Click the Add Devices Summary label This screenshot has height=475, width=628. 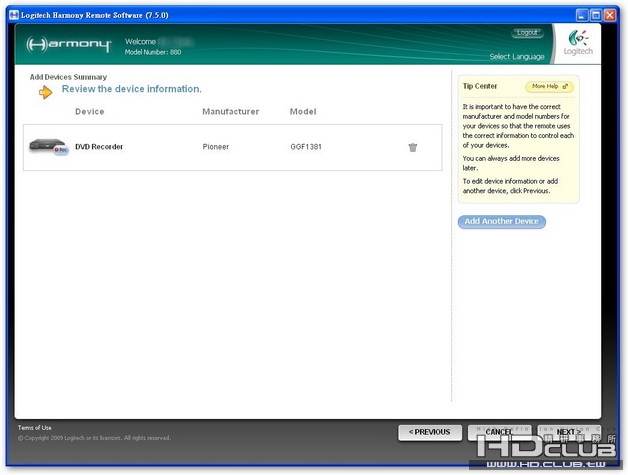pyautogui.click(x=68, y=77)
